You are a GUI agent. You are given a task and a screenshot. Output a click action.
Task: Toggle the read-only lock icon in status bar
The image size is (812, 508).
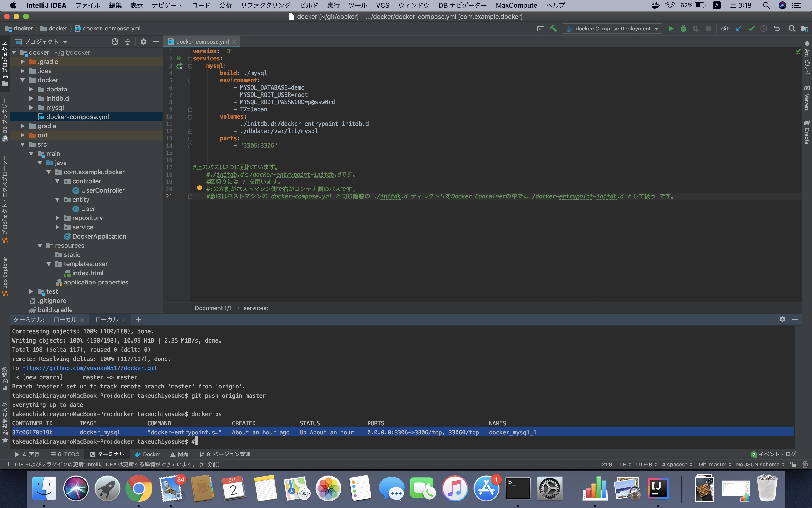(793, 464)
